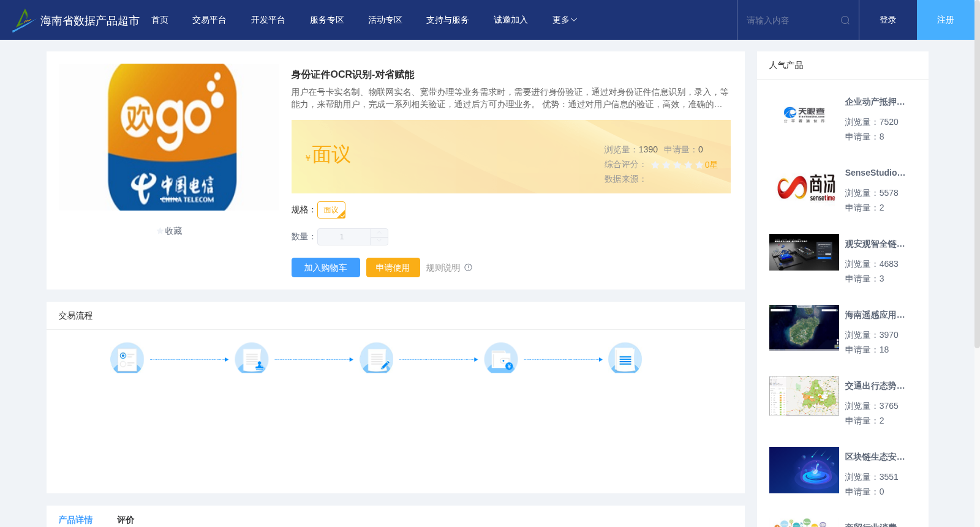
Task: Open the 海南遥感应用... product title
Action: pos(875,315)
